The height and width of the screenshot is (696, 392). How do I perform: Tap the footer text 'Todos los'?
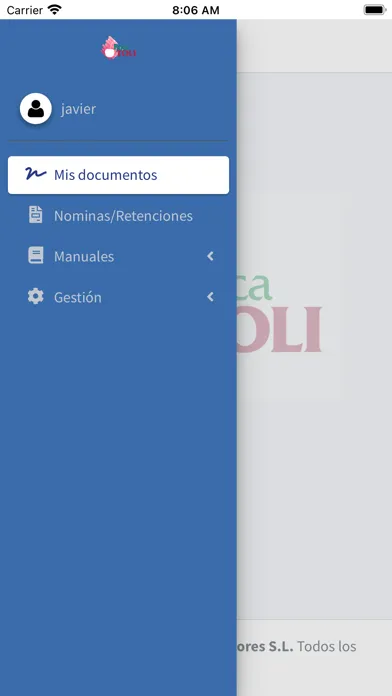tap(327, 646)
